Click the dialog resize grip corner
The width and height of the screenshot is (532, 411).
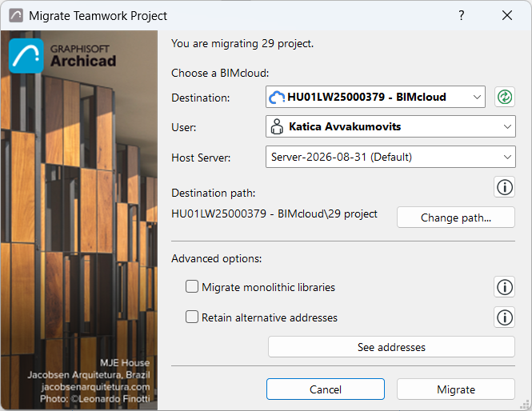(x=526, y=405)
